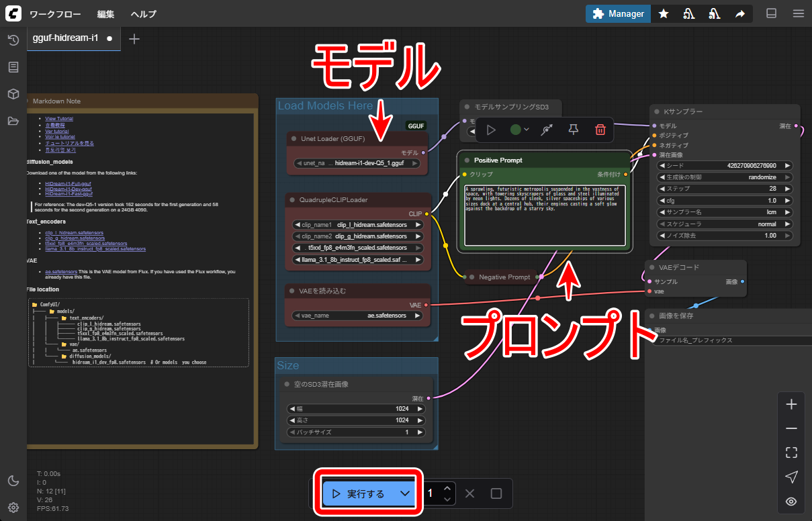
Task: Click the Manager button
Action: tap(618, 13)
